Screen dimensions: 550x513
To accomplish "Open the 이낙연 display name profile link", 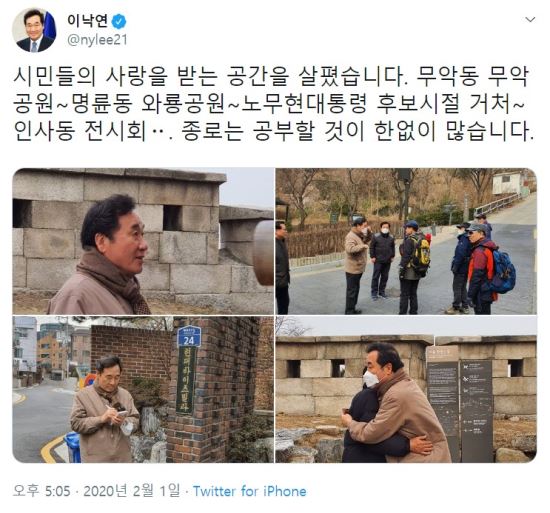I will pyautogui.click(x=88, y=21).
